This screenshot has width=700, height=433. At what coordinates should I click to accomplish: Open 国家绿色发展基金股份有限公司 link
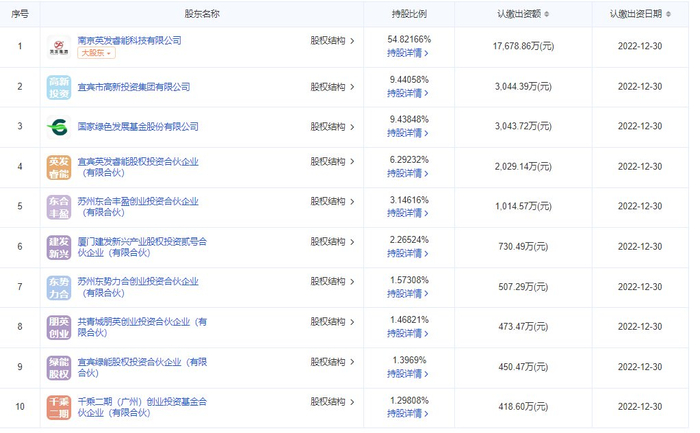(138, 127)
